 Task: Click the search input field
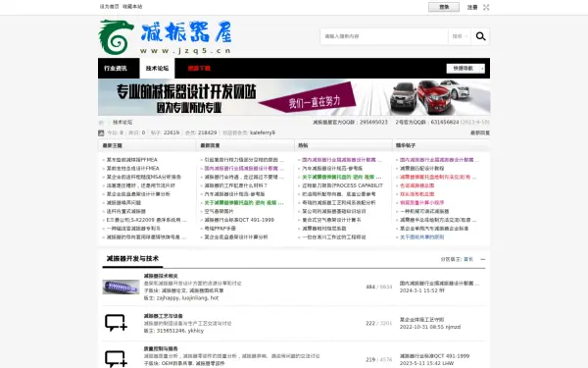(x=384, y=36)
